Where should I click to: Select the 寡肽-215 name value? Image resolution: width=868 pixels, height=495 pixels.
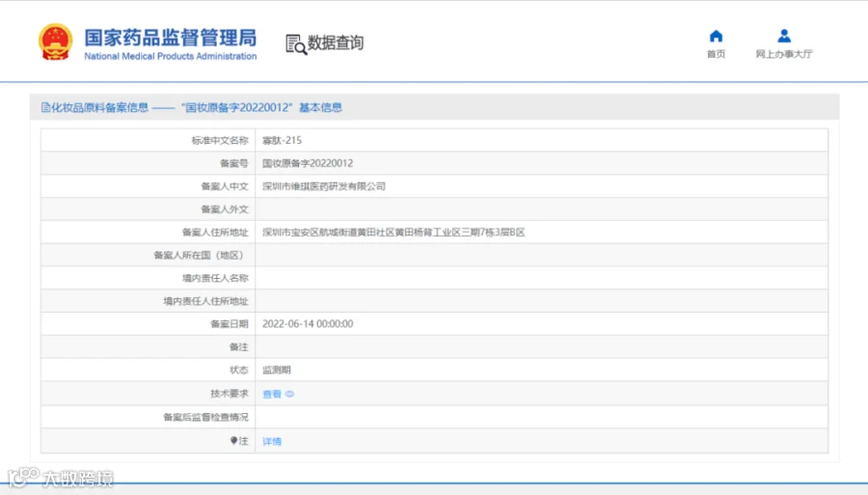pyautogui.click(x=282, y=140)
